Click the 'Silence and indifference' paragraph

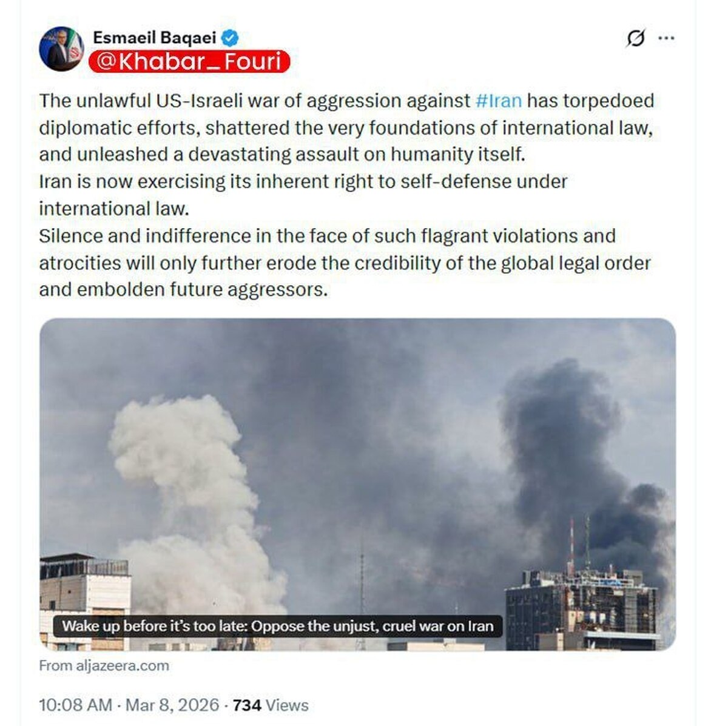pos(328,236)
